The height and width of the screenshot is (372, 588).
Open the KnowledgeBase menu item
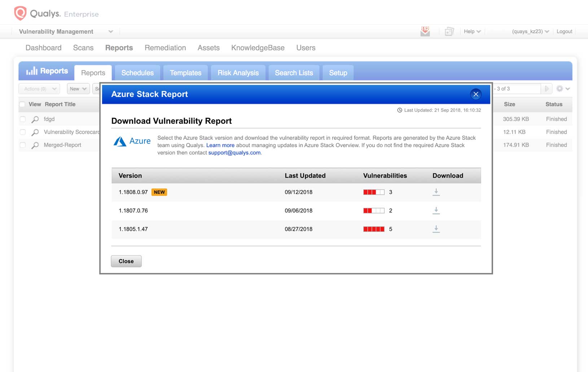tap(258, 47)
